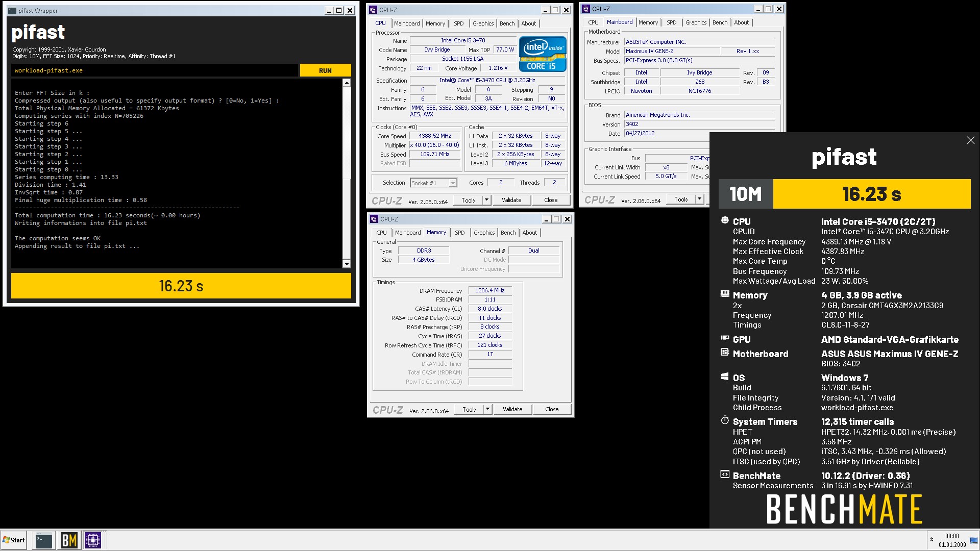This screenshot has width=980, height=551.
Task: Click the BenchMate version section icon
Action: coord(725,474)
